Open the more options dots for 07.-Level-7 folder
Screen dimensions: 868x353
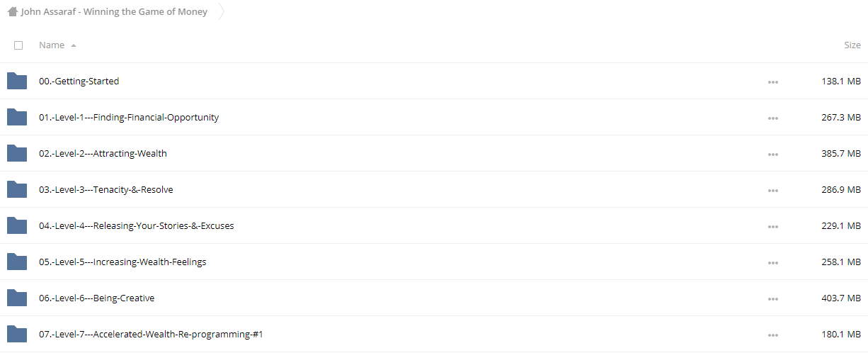click(x=772, y=335)
